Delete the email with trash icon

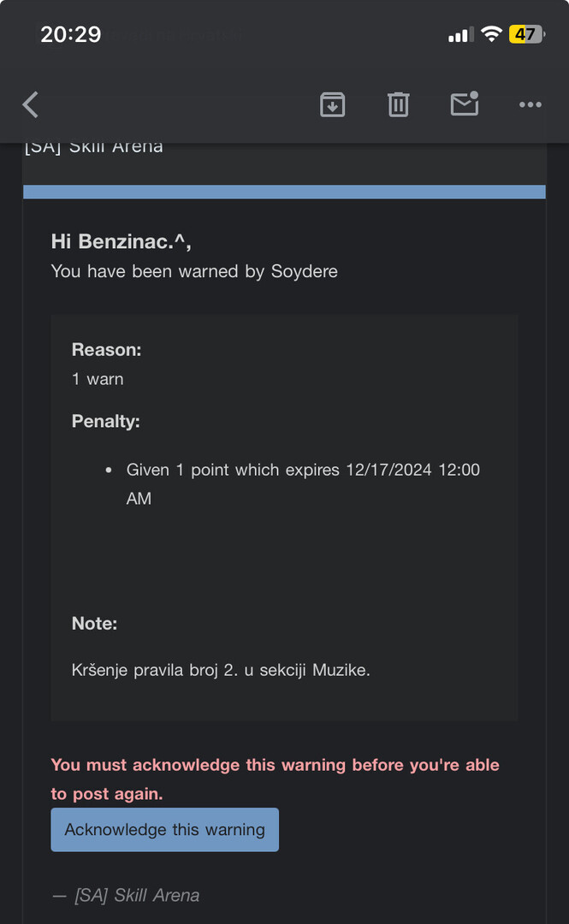pyautogui.click(x=398, y=104)
